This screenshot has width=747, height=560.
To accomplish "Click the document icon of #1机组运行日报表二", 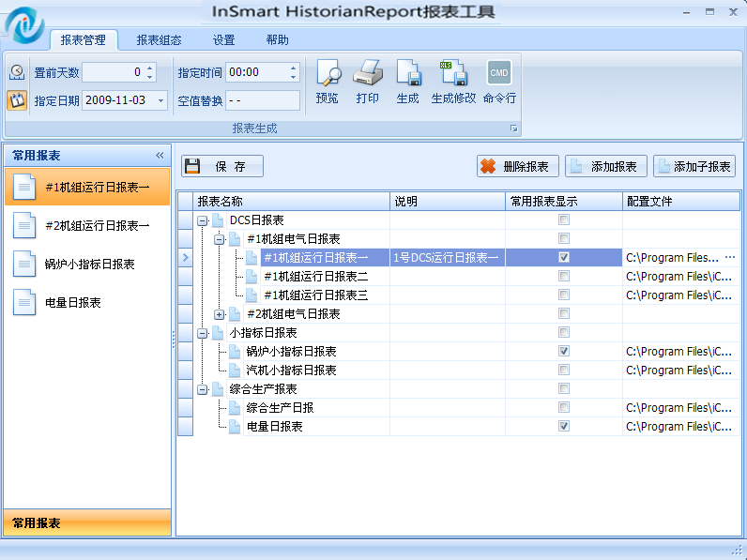I will pos(252,276).
